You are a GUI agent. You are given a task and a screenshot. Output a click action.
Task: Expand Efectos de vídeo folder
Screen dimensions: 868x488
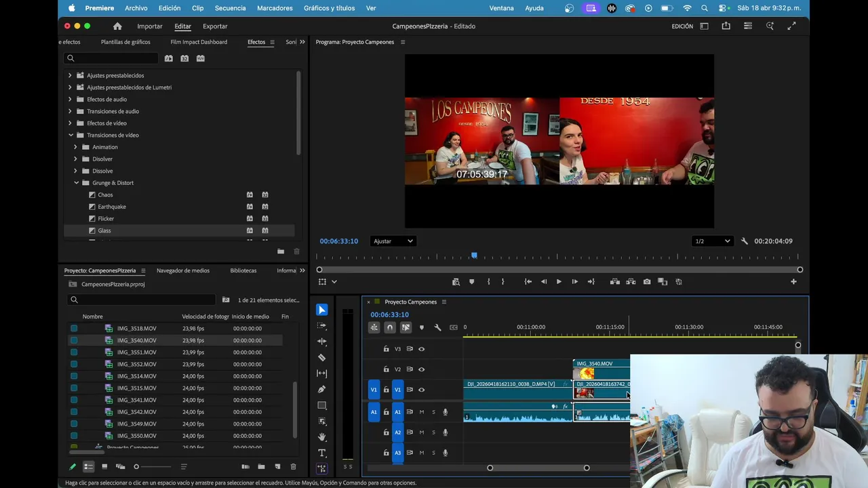(x=70, y=123)
